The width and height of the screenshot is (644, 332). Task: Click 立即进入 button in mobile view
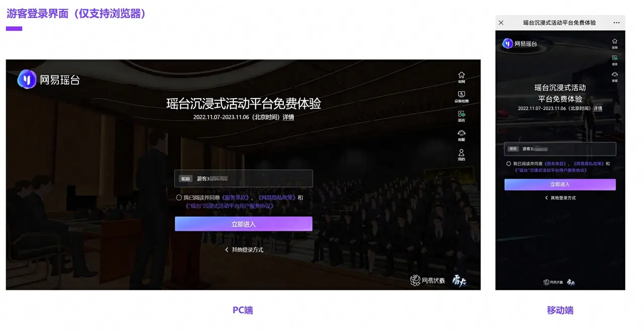click(560, 185)
